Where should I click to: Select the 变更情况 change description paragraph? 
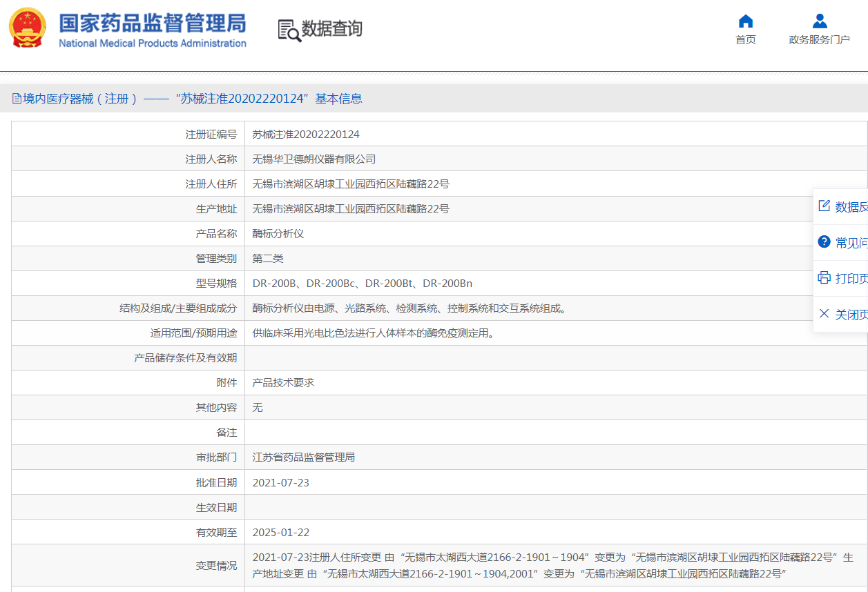coord(553,565)
